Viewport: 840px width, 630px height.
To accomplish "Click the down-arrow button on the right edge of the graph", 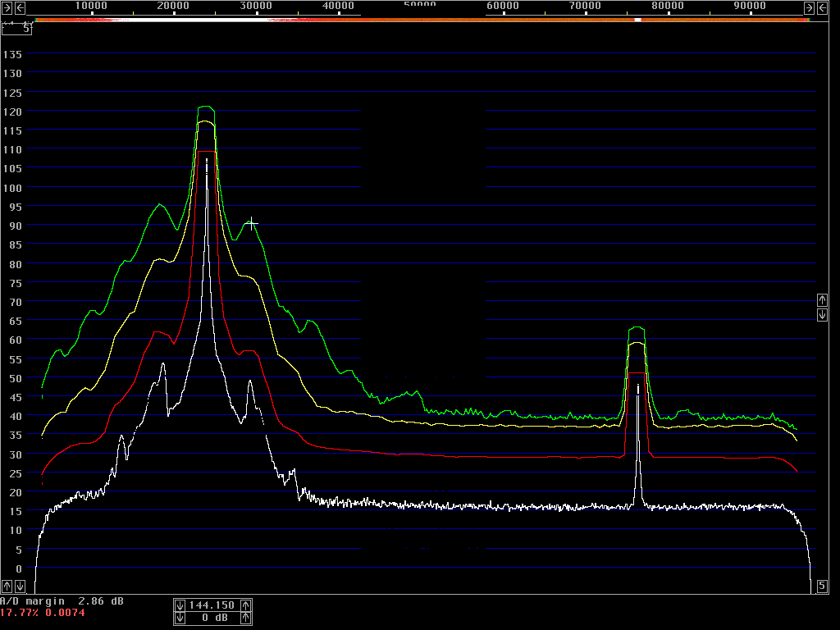I will pyautogui.click(x=822, y=314).
